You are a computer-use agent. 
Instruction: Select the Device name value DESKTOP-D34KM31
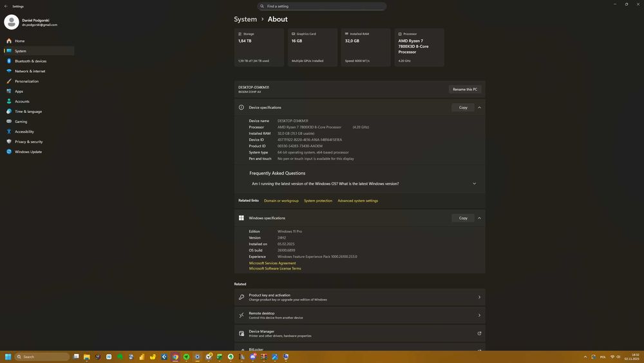pyautogui.click(x=293, y=121)
